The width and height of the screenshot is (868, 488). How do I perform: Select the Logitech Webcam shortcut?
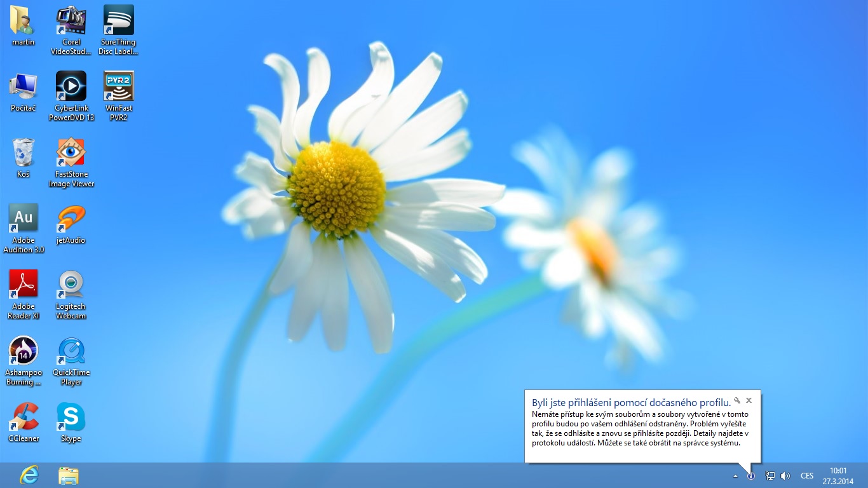[71, 294]
